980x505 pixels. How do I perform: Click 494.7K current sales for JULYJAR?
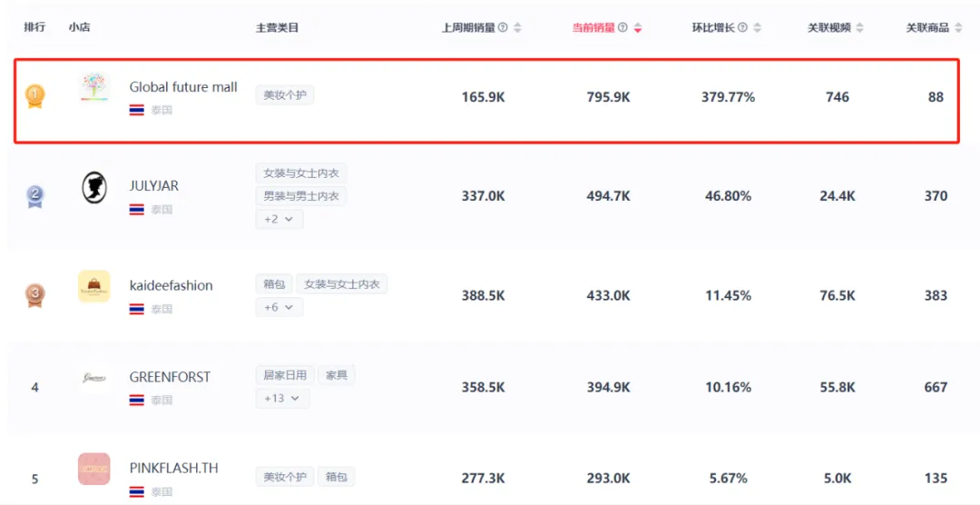pos(608,196)
